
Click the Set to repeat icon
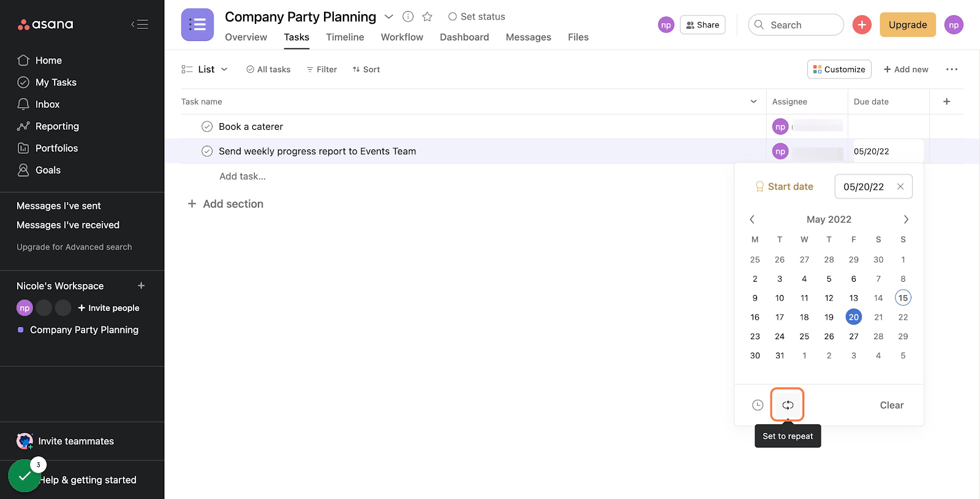(x=788, y=405)
